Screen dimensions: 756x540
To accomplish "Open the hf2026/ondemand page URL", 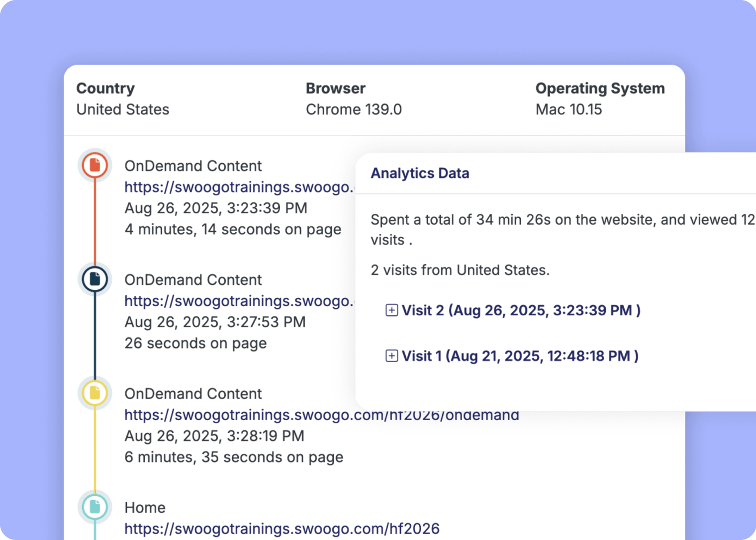I will coord(321,415).
